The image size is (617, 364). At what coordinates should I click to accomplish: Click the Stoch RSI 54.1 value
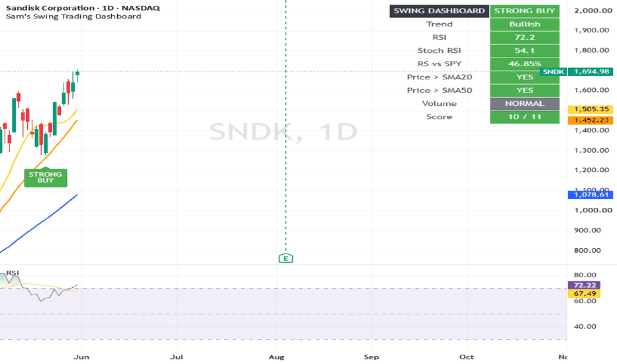[524, 51]
